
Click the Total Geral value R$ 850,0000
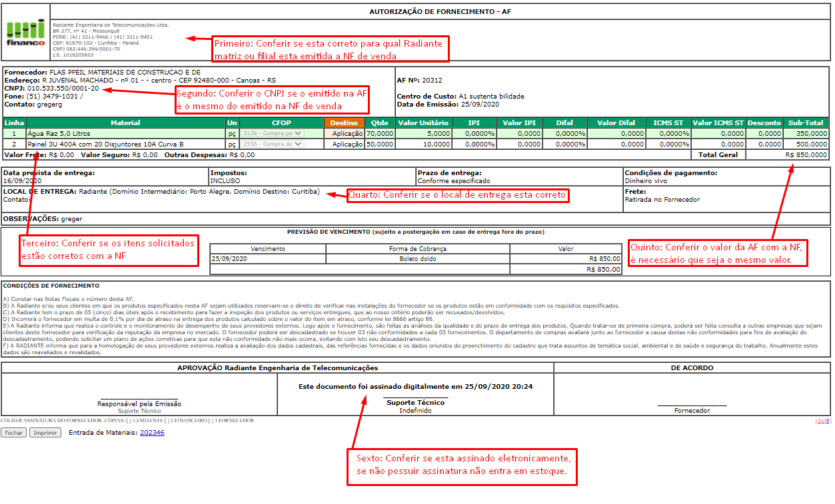click(x=806, y=154)
